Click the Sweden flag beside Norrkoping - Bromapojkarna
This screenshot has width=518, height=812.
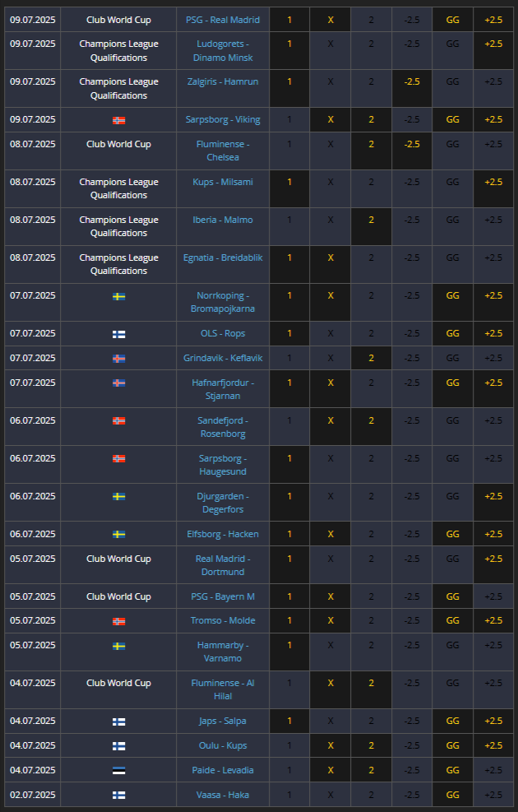(x=118, y=296)
